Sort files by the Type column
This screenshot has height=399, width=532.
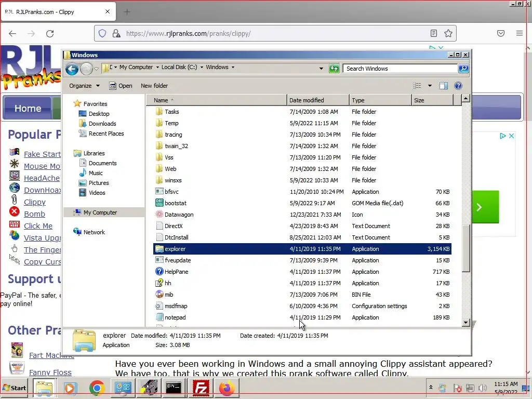coord(380,100)
